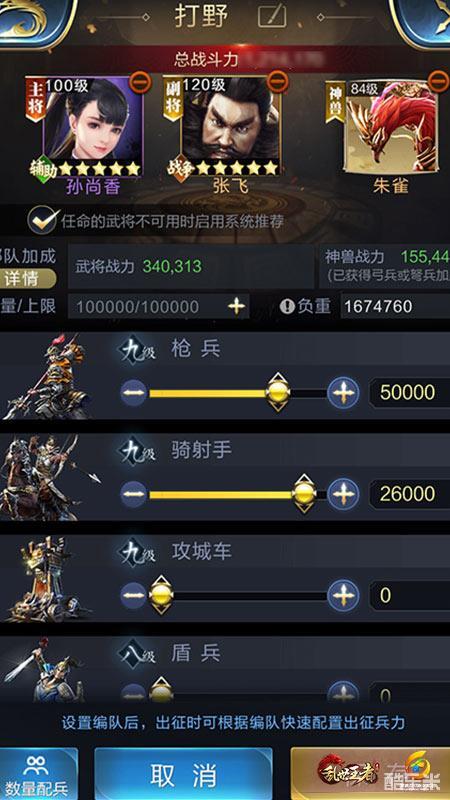This screenshot has width=450, height=800.
Task: Click the plus icon beside 100000/100000 limit
Action: point(236,306)
